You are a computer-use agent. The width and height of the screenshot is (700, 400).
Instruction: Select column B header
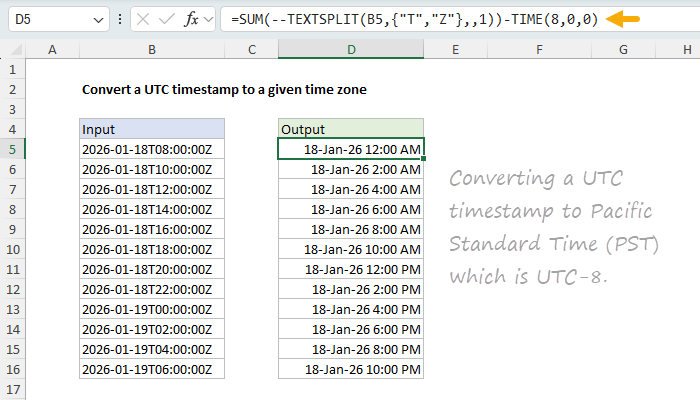152,50
